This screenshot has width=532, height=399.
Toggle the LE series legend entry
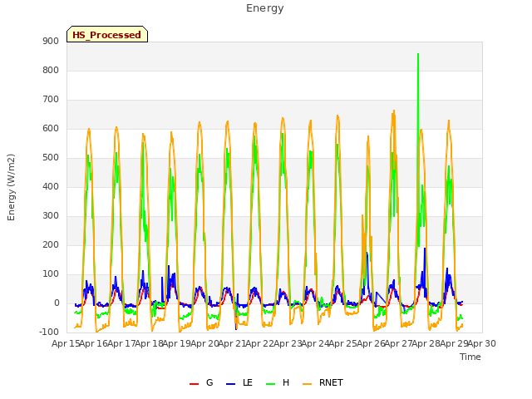(239, 383)
